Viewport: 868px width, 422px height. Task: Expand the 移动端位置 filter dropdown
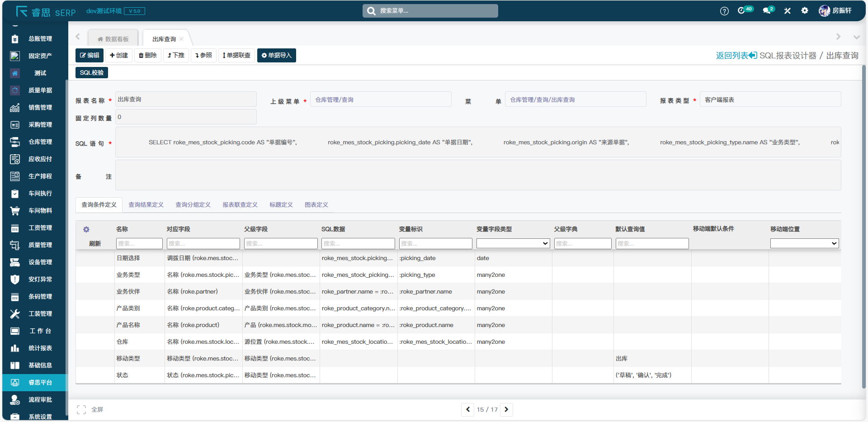click(x=804, y=243)
